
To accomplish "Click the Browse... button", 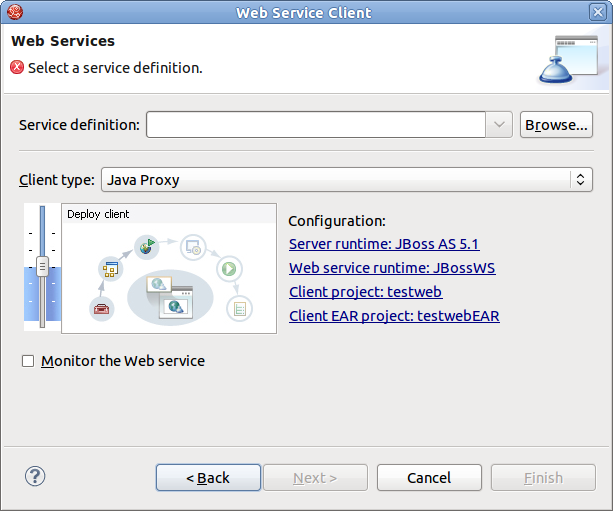I will tap(556, 125).
